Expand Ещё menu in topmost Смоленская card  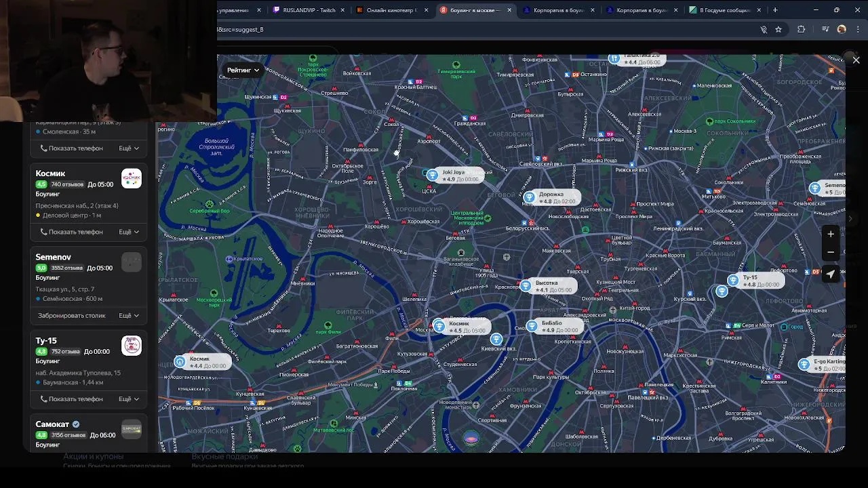[129, 148]
